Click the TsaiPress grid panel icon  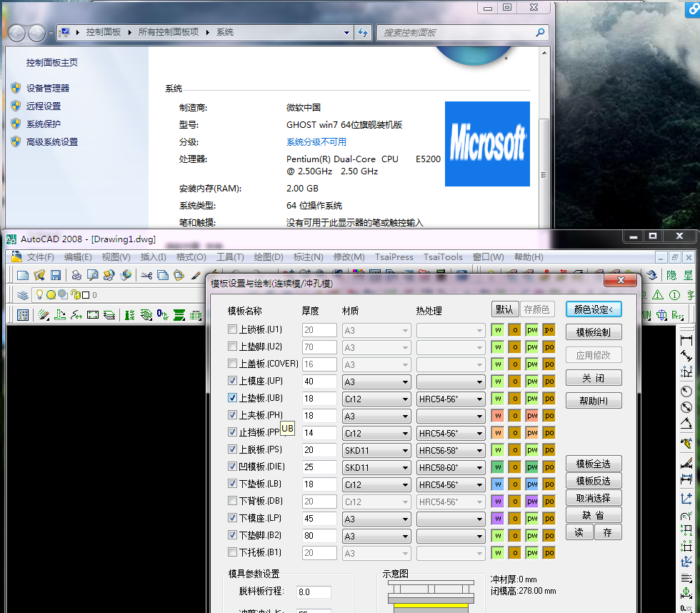point(23,315)
